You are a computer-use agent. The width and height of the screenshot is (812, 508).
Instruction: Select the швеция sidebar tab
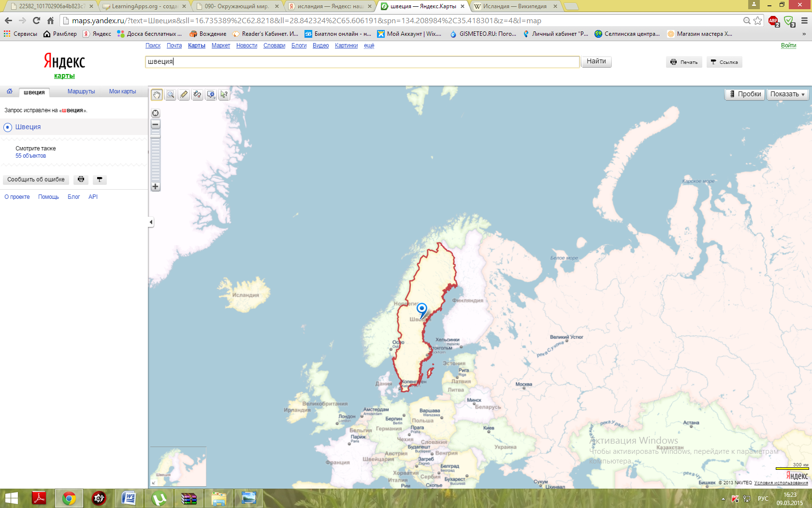coord(34,92)
